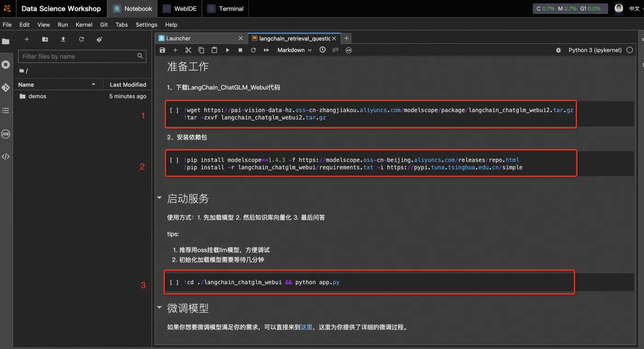Click the CPU memory GPU usage indicator
Screen dimensions: 644x349
coord(570,8)
